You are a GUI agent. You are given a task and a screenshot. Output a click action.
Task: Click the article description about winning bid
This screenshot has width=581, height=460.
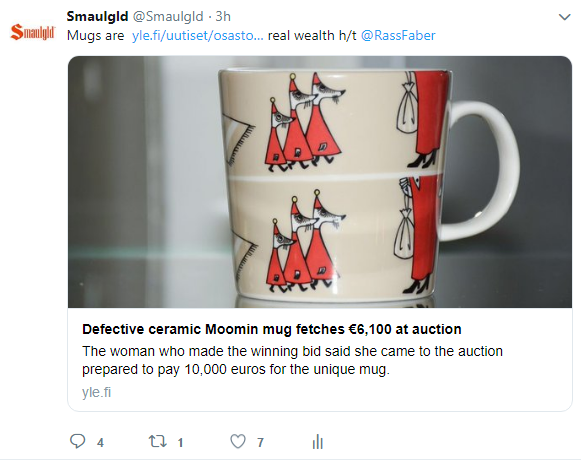(x=292, y=360)
